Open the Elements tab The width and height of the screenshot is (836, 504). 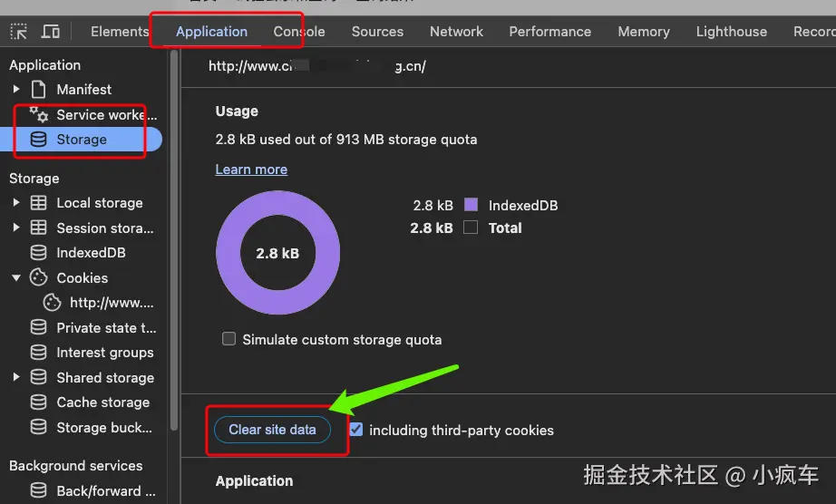click(x=119, y=32)
